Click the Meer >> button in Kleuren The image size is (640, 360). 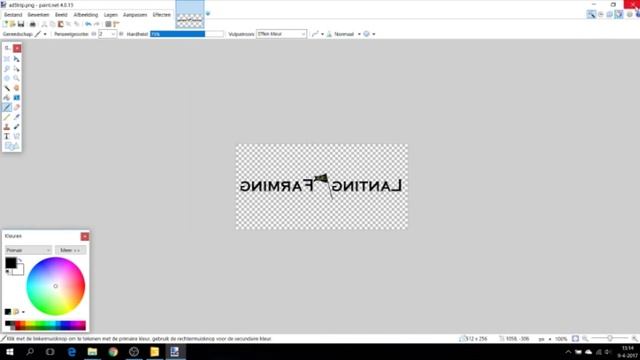[x=70, y=250]
